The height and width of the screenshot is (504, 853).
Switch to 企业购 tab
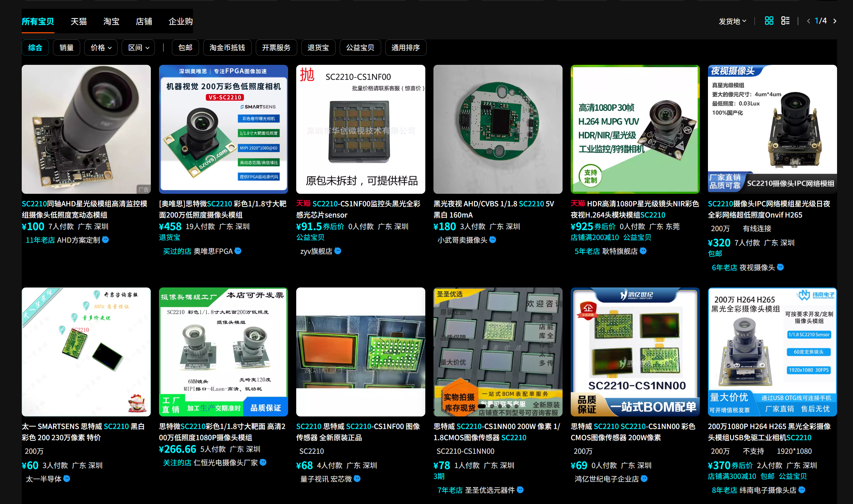180,21
